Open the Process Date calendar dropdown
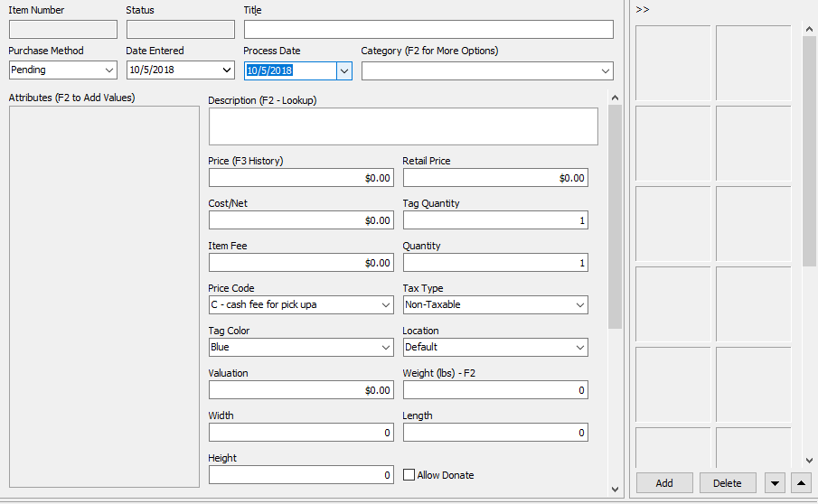 tap(344, 70)
